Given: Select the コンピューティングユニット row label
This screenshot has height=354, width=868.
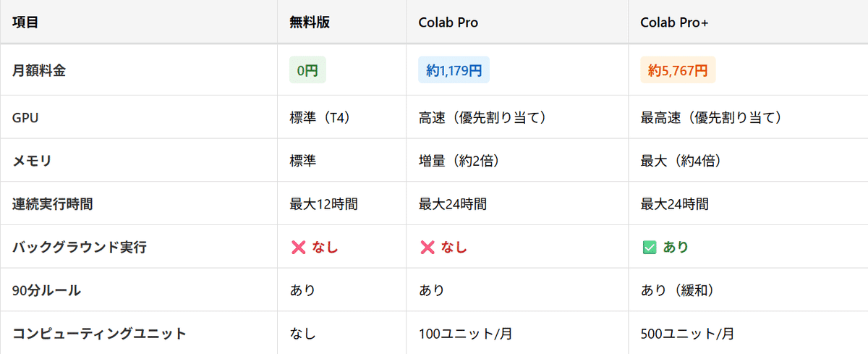Looking at the screenshot, I should click(99, 334).
